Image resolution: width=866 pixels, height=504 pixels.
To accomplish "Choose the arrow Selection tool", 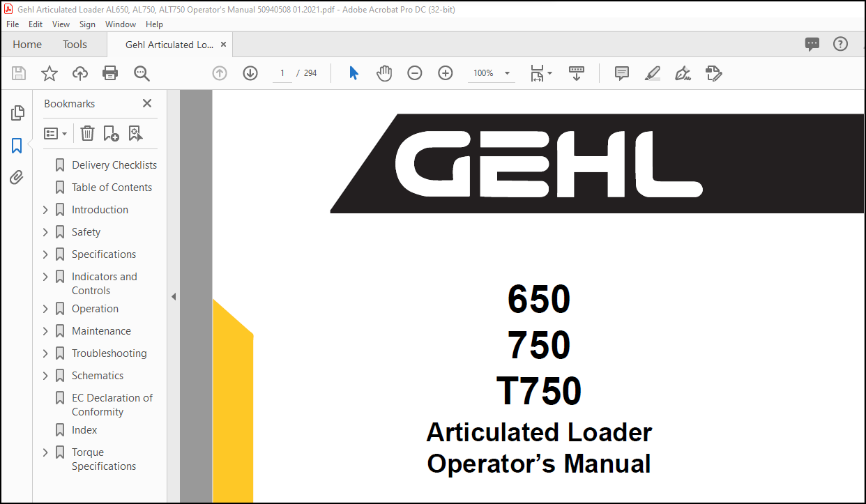I will pyautogui.click(x=354, y=73).
